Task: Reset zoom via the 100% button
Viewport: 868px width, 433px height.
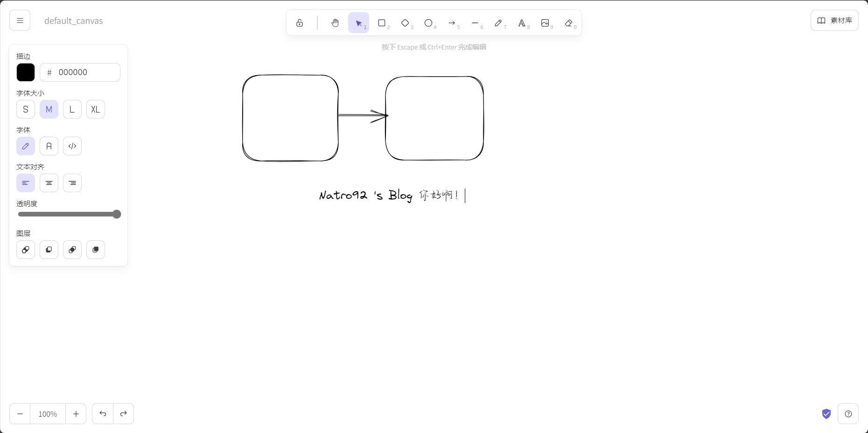Action: (48, 414)
